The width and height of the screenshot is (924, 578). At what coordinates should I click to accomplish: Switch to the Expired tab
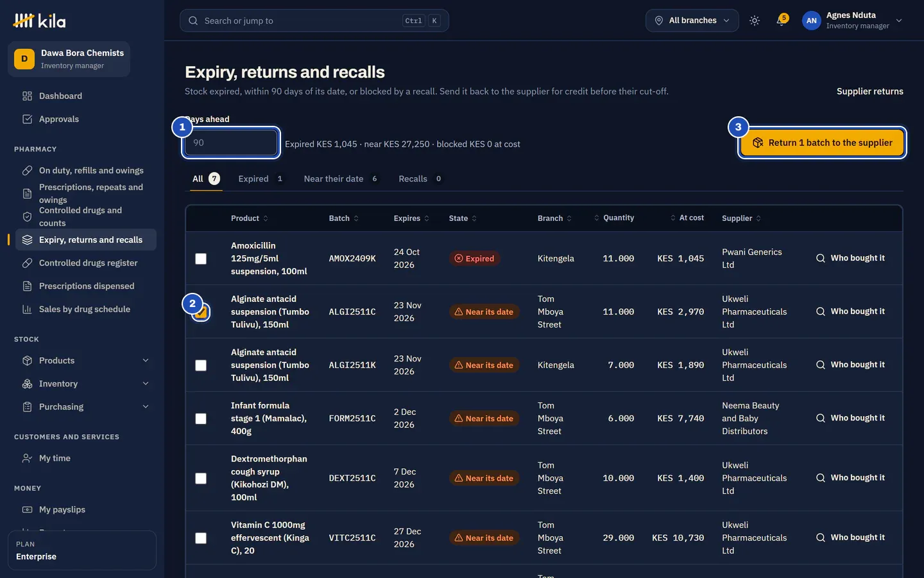coord(261,179)
